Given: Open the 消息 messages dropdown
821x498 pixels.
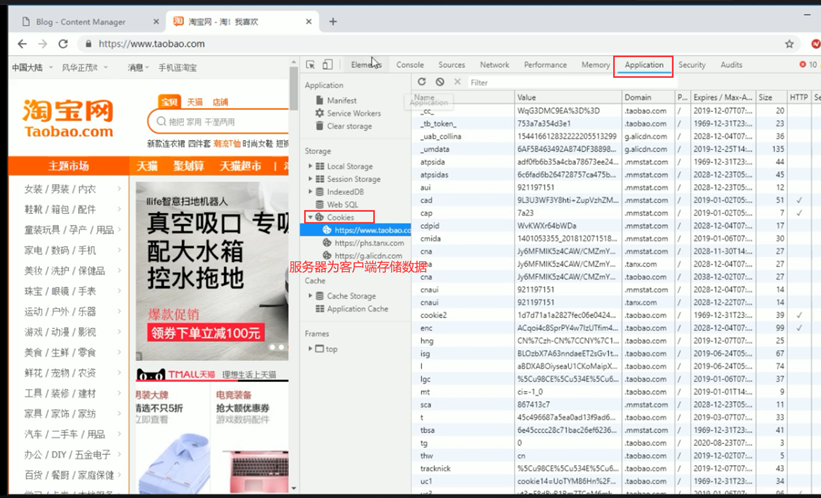Looking at the screenshot, I should [x=138, y=68].
